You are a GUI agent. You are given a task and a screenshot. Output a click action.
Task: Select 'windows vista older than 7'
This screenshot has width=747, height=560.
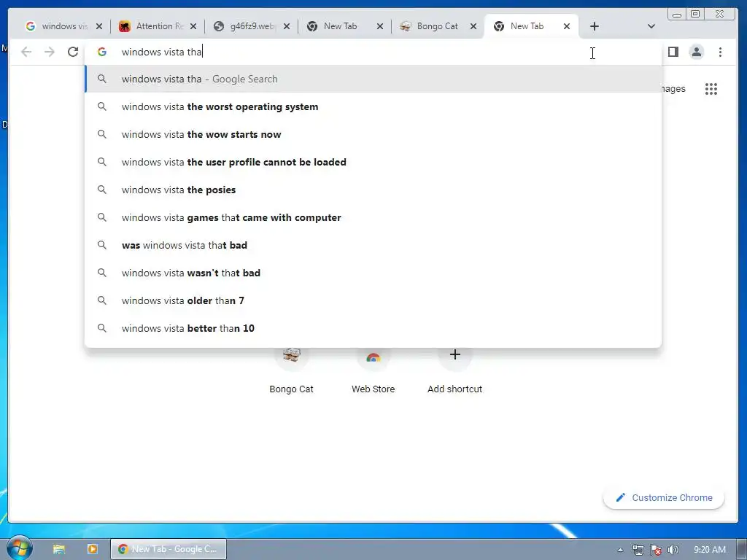[x=373, y=300]
